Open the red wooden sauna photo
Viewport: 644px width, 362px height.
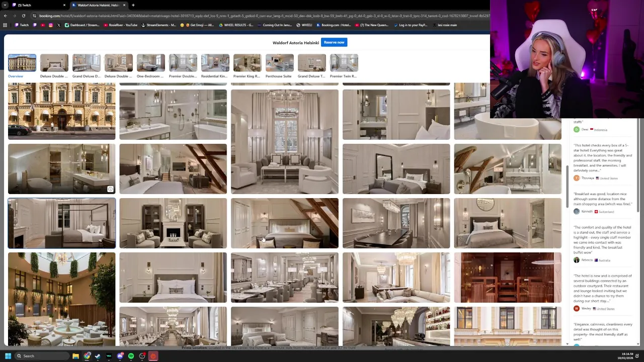[508, 278]
